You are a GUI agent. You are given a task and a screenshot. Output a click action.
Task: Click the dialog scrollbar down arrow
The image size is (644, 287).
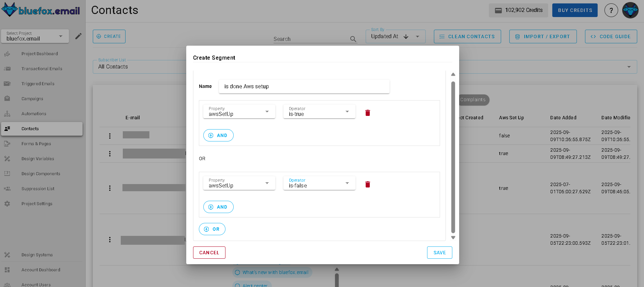point(453,238)
